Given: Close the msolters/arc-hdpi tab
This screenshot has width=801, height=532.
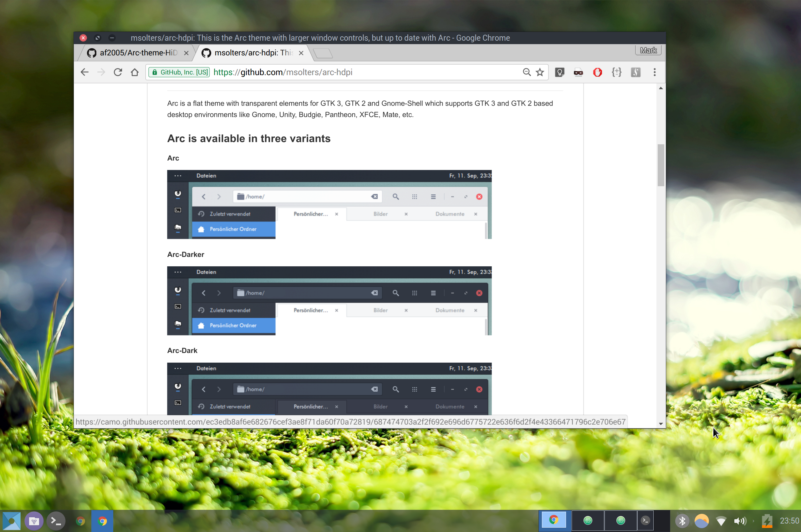Looking at the screenshot, I should tap(301, 53).
